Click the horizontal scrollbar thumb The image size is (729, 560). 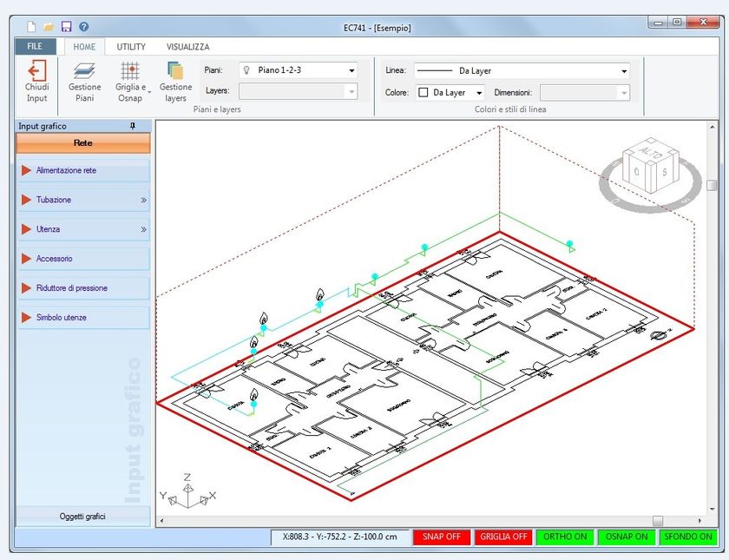[658, 521]
